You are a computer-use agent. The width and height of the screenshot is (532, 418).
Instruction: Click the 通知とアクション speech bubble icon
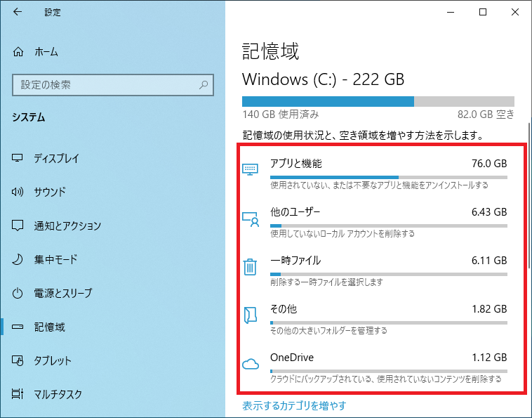pos(18,226)
